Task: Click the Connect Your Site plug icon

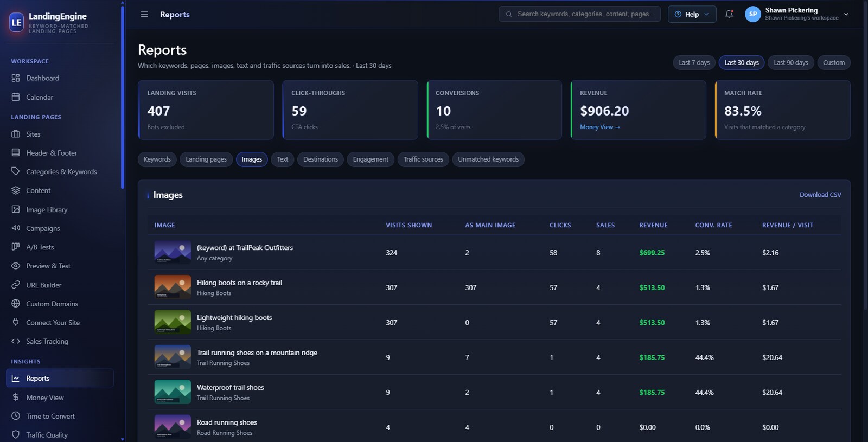Action: 16,322
